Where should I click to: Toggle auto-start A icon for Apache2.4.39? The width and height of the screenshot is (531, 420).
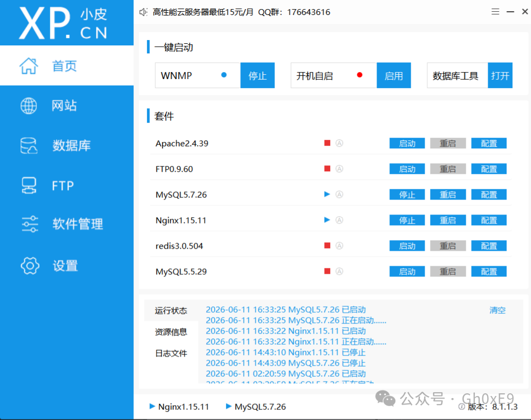(x=339, y=143)
